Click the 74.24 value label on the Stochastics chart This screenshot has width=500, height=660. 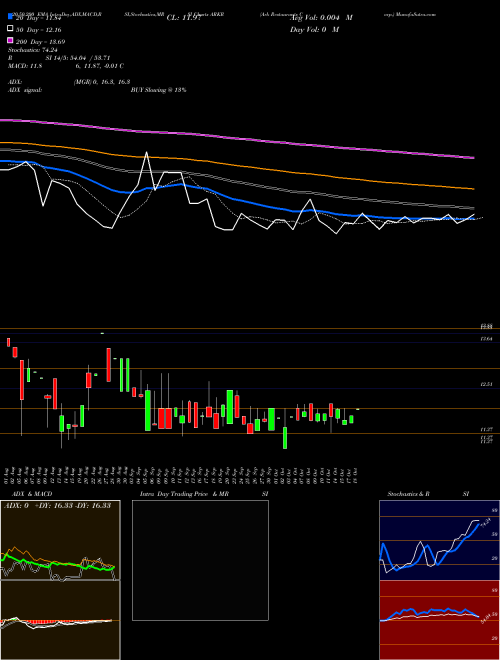[486, 522]
